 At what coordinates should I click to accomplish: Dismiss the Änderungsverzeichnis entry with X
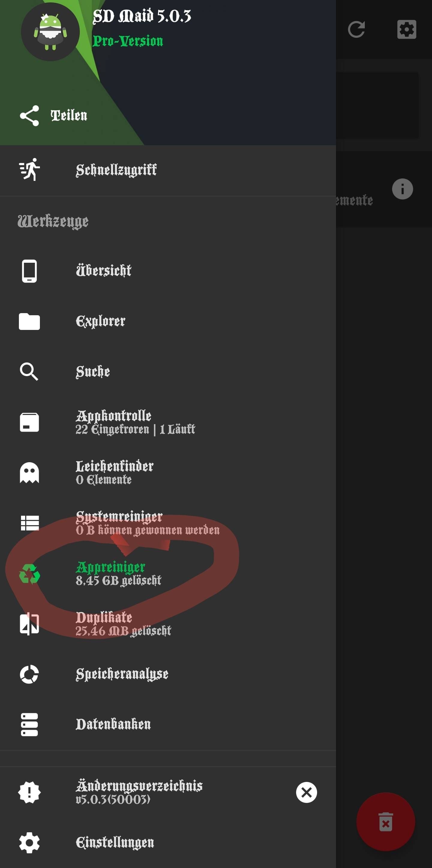click(x=306, y=792)
